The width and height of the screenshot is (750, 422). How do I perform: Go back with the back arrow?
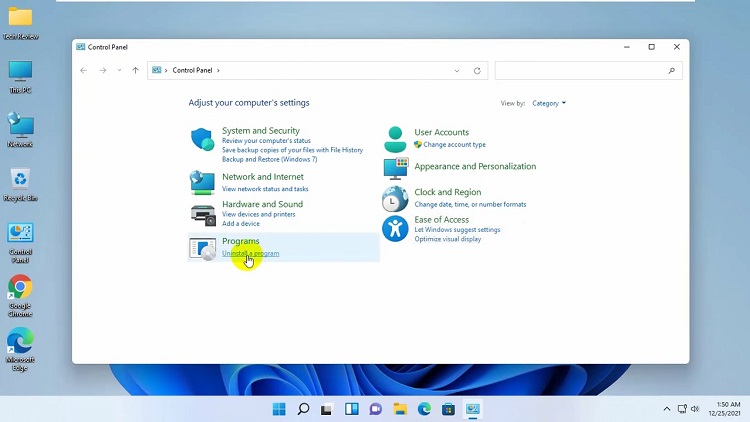pos(84,70)
